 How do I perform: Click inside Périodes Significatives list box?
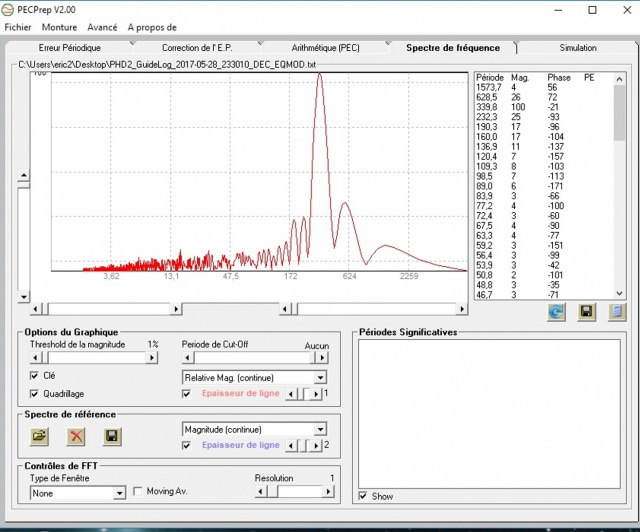[489, 414]
